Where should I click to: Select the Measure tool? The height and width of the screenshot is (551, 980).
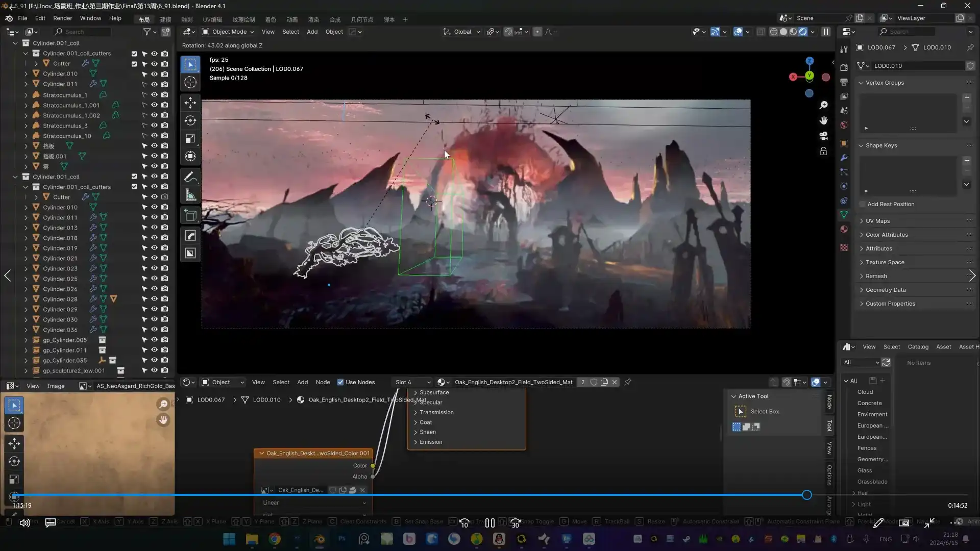190,195
